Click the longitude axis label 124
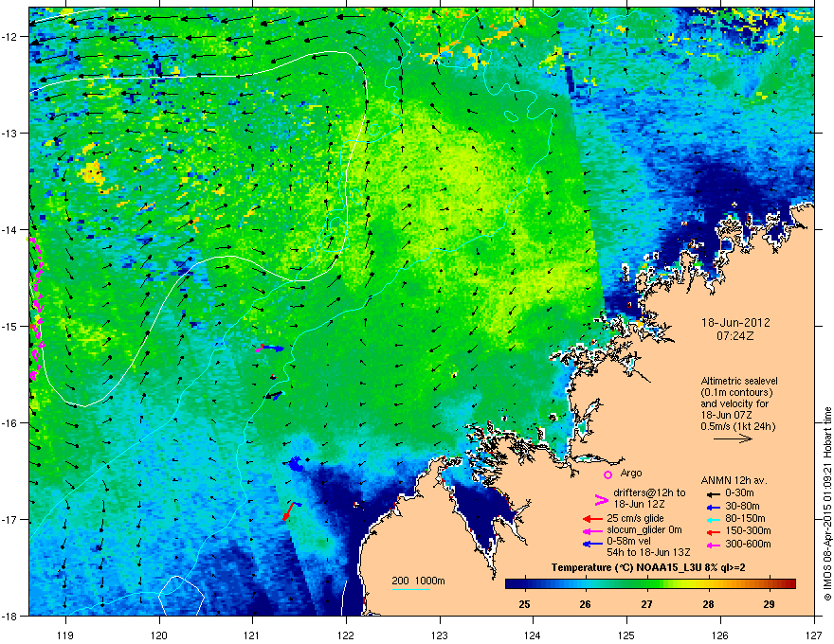Viewport: 834px width, 644px height. click(533, 635)
